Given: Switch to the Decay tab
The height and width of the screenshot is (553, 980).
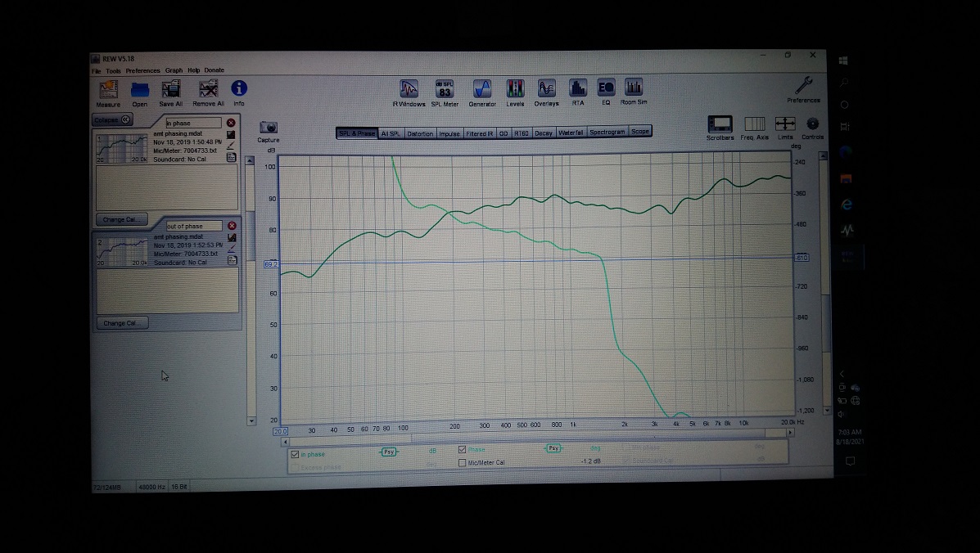Looking at the screenshot, I should (x=544, y=133).
